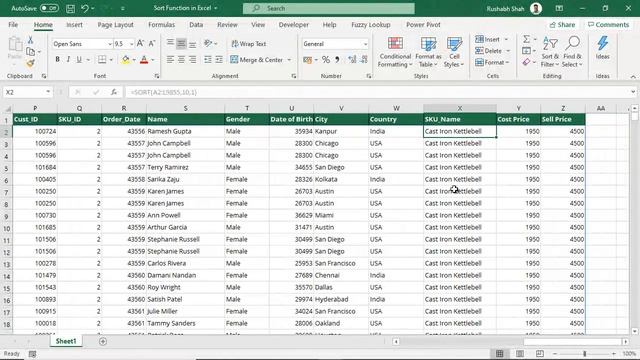Click the Sheet1 tab
This screenshot has height=360, width=640.
(x=66, y=341)
